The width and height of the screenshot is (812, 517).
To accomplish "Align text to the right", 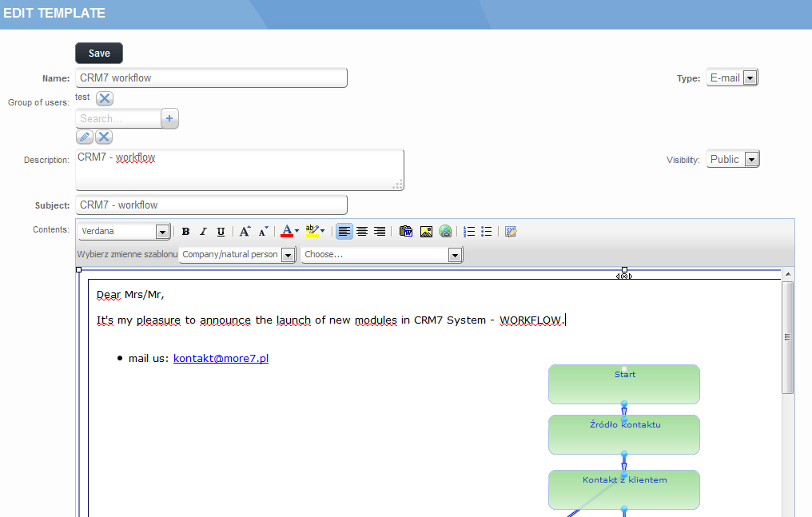I will (x=380, y=231).
